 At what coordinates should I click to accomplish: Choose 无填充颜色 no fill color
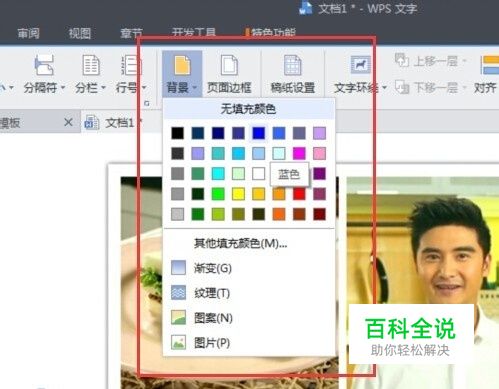pos(249,109)
